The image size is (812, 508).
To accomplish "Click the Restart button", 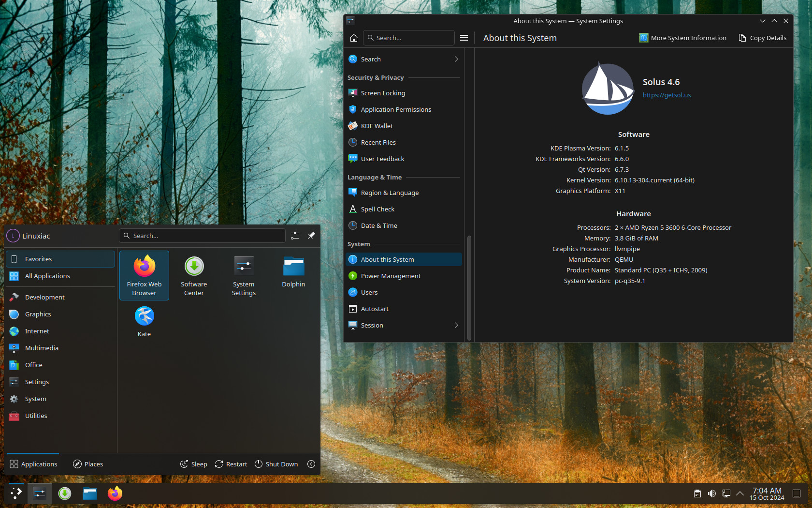I will (x=231, y=464).
